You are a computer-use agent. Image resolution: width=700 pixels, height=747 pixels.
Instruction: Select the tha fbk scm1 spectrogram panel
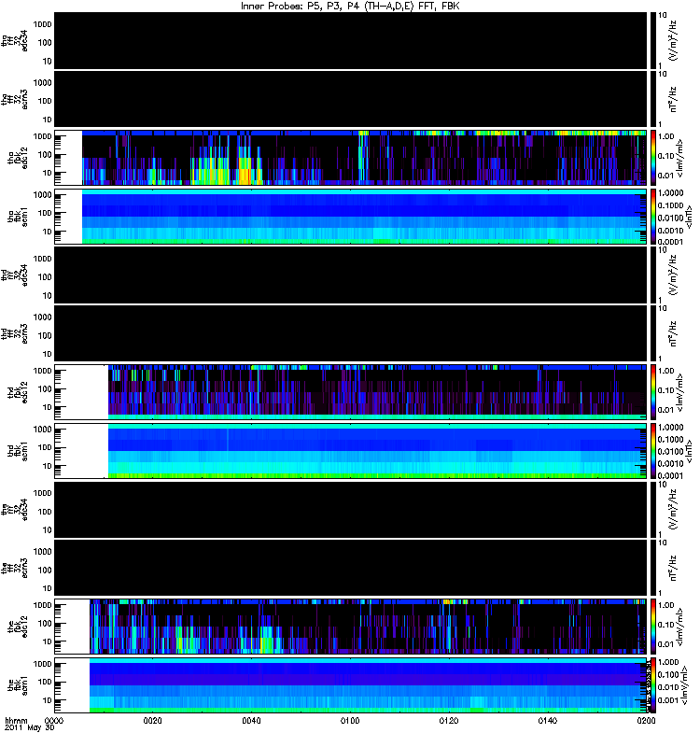tap(350, 217)
